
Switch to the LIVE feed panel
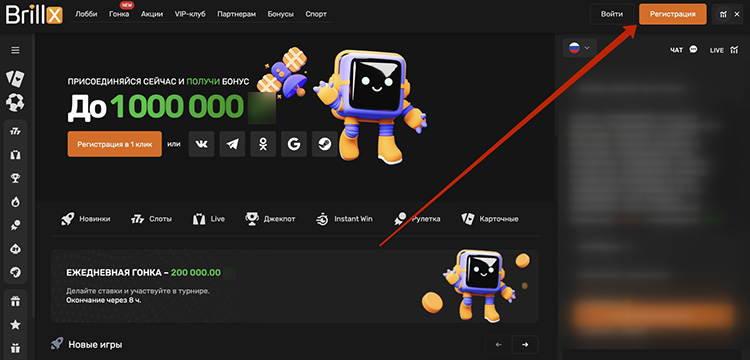coord(724,50)
